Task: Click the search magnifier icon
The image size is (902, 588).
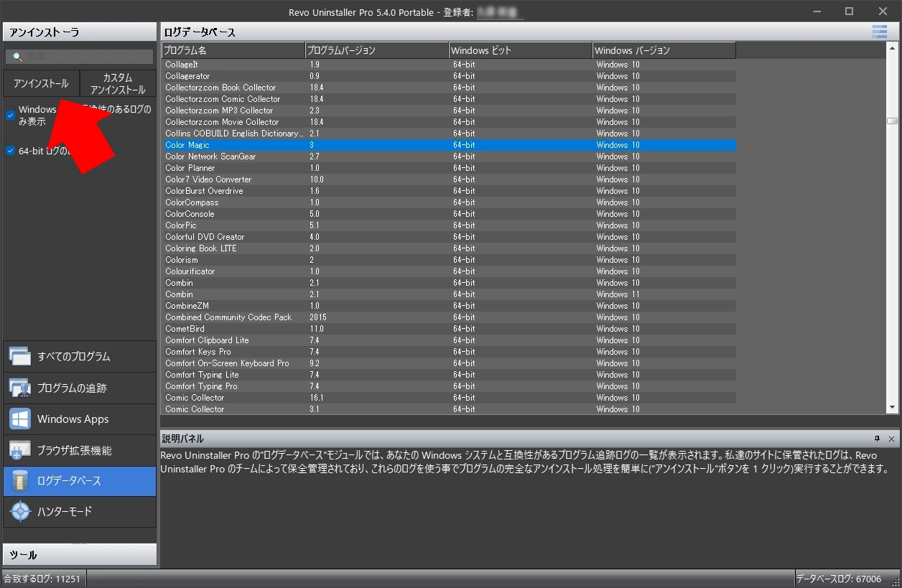Action: pyautogui.click(x=18, y=57)
